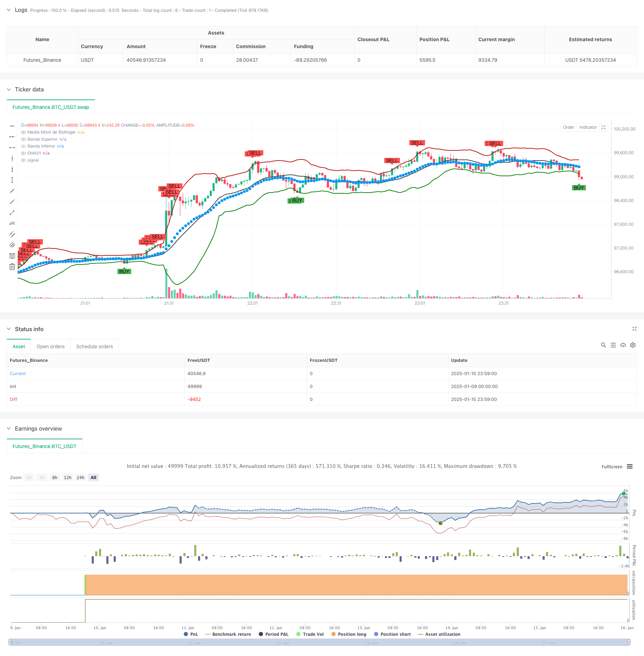Collapse the Ticker data section
The height and width of the screenshot is (656, 644).
(9, 89)
